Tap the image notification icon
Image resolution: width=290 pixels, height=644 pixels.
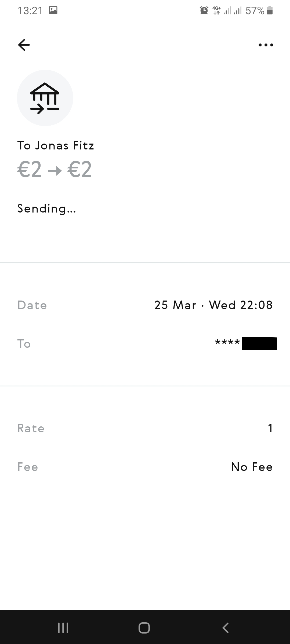[x=53, y=10]
